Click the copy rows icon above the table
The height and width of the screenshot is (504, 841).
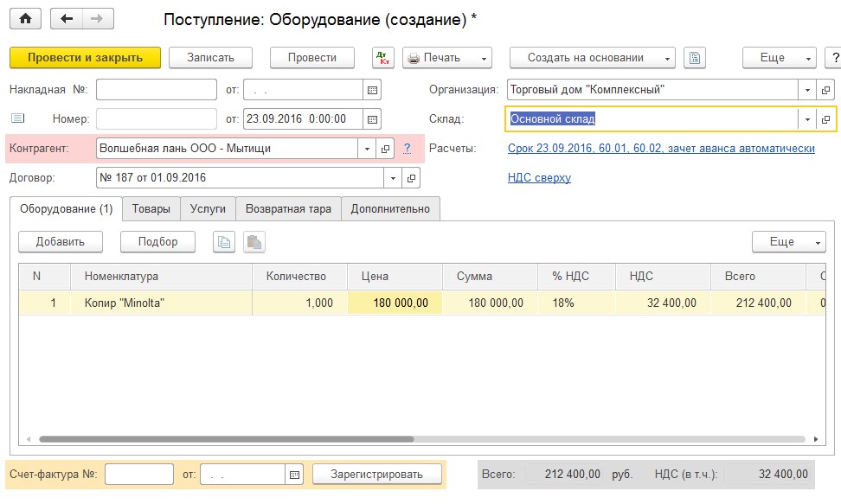click(x=223, y=242)
